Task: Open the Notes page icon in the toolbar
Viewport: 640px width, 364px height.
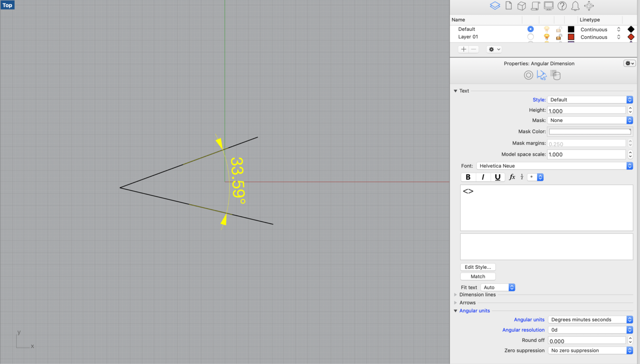Action: 509,6
